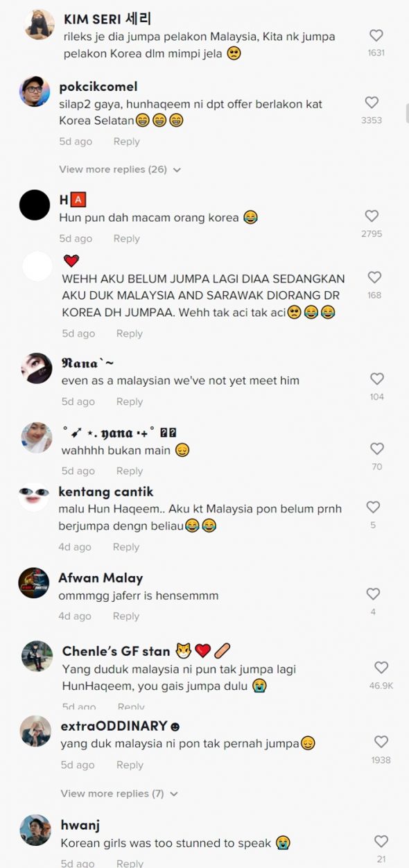Like Afwan Malay's comment
Screen dimensions: 409x868
(x=373, y=594)
